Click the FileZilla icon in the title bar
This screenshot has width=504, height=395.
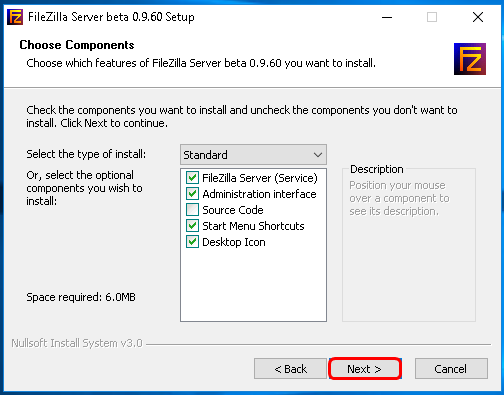tap(15, 17)
